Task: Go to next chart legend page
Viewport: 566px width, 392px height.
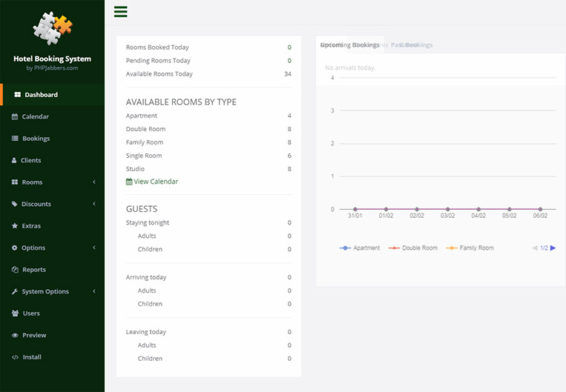Action: (553, 248)
